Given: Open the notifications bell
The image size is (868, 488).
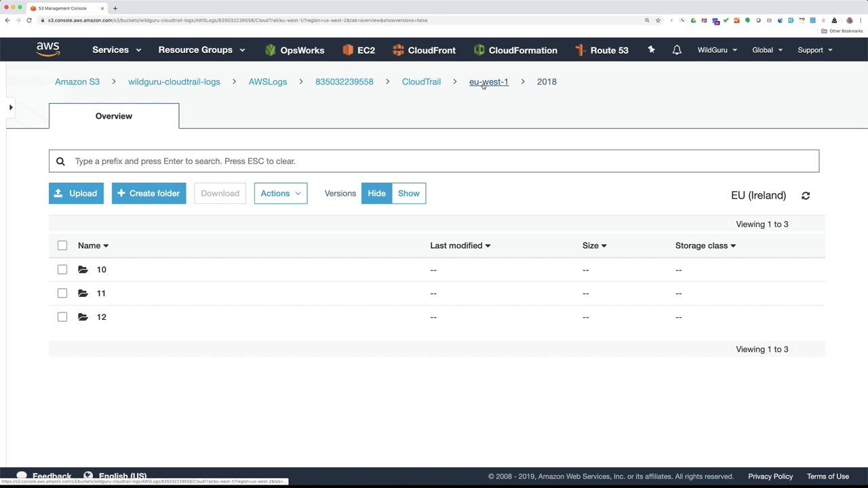Looking at the screenshot, I should click(x=677, y=50).
